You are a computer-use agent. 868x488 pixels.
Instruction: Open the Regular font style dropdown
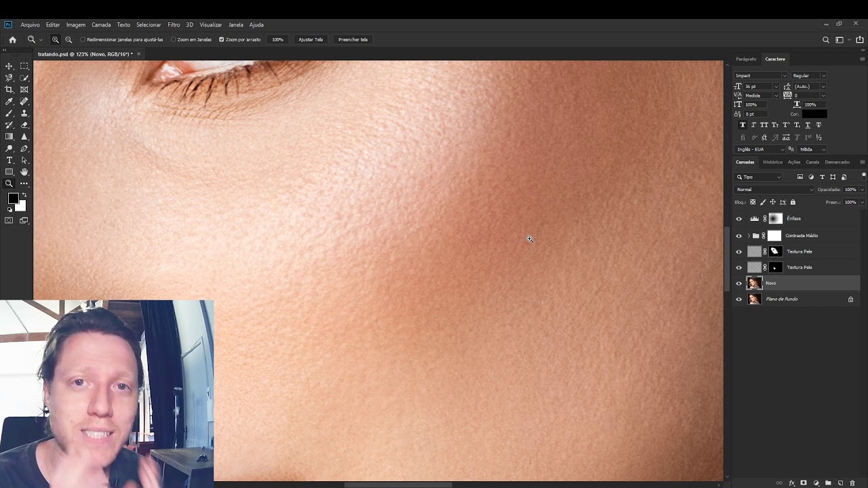click(823, 76)
